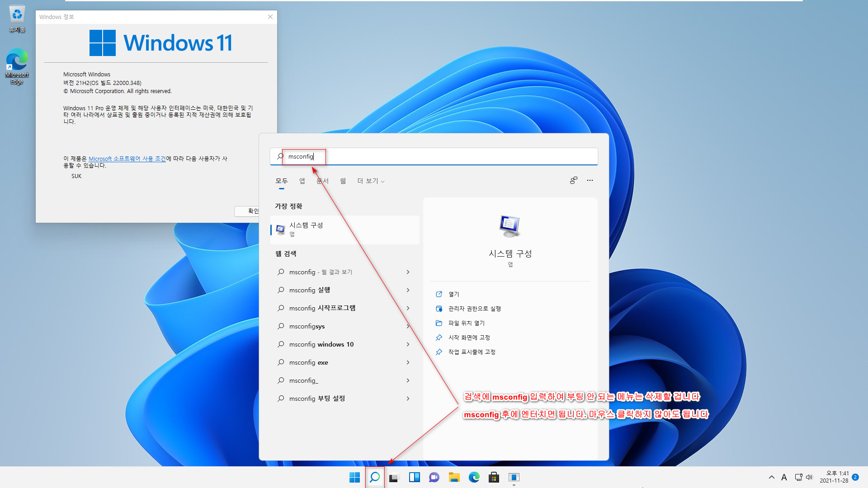Open the notification count badge

855,477
